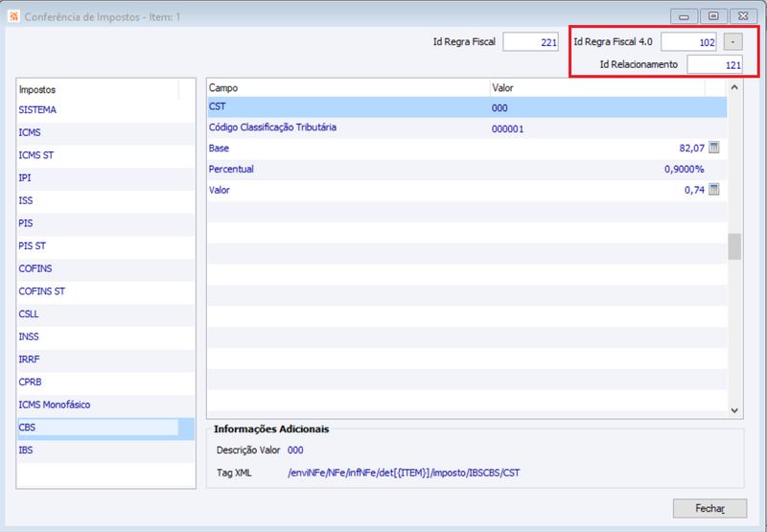
Task: Click the dash button beside Id Regra Fiscal 4.0
Action: coord(732,42)
